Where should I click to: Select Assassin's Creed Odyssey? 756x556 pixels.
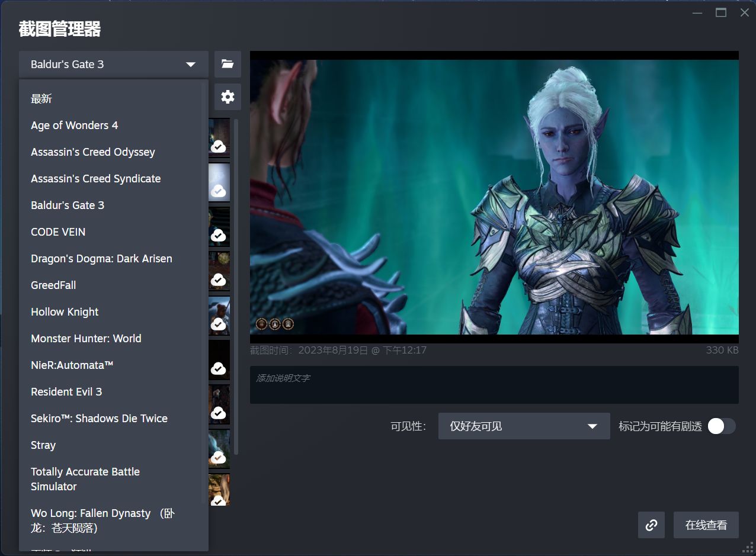[114, 152]
